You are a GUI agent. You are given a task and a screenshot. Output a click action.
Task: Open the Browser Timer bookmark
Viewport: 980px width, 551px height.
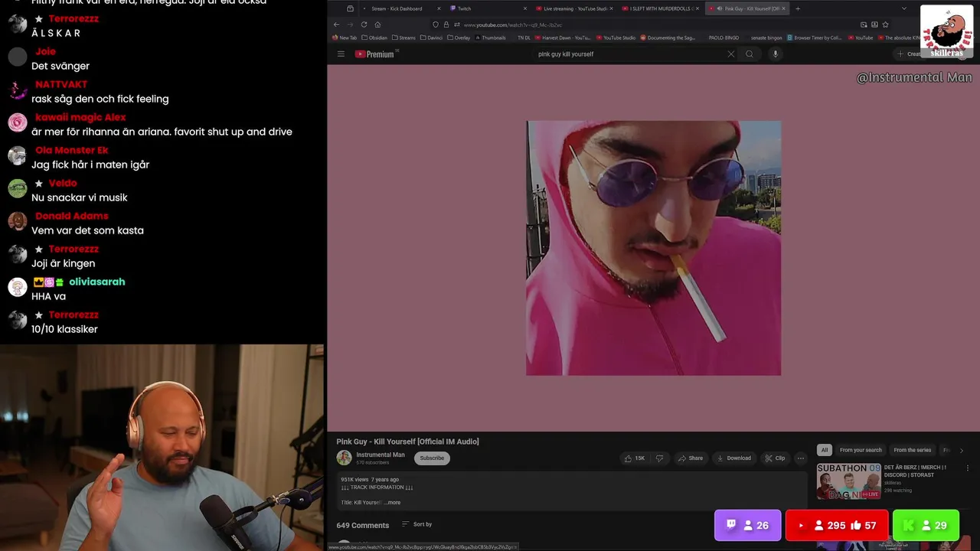[x=814, y=37]
